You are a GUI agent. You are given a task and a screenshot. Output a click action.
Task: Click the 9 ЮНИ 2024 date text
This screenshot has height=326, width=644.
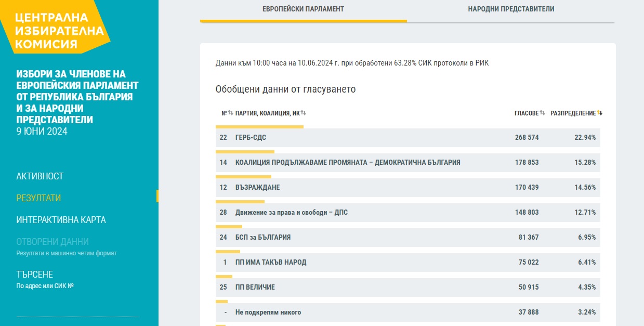[x=42, y=132]
